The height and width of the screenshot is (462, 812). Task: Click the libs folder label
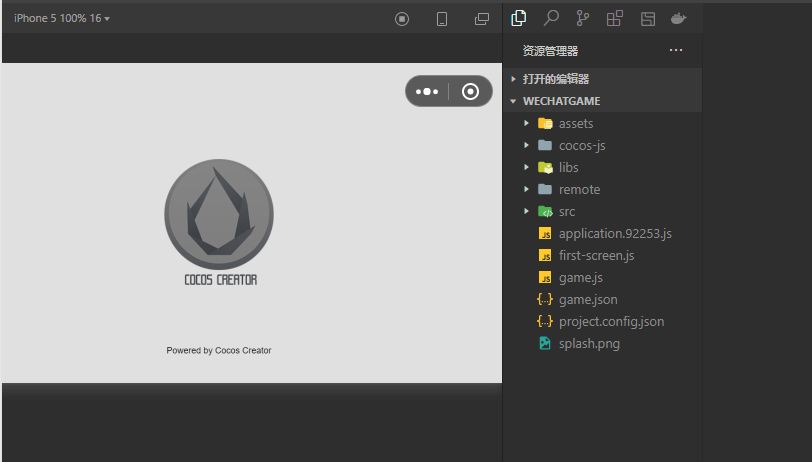[x=569, y=167]
